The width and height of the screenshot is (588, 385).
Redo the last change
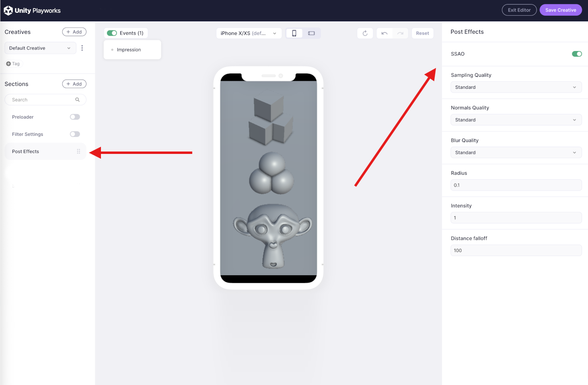point(400,33)
